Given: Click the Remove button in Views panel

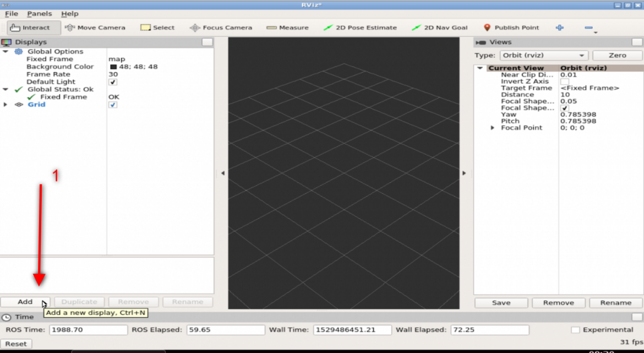Looking at the screenshot, I should (558, 303).
